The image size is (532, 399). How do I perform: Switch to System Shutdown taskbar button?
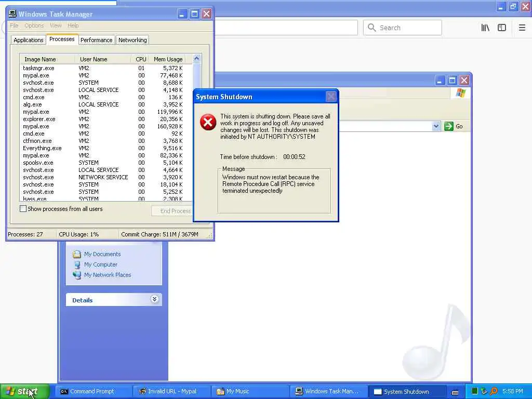tap(407, 392)
